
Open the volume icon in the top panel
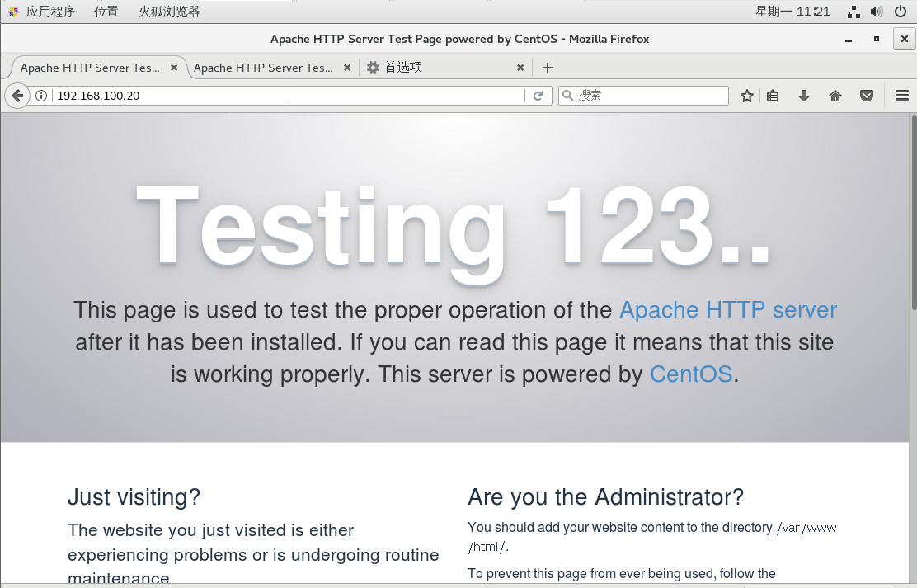coord(877,12)
